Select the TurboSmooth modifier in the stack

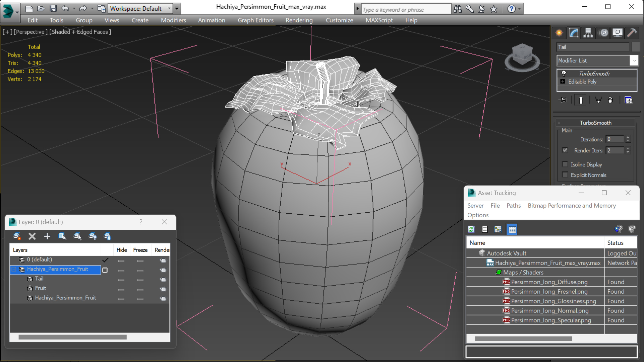coord(594,74)
